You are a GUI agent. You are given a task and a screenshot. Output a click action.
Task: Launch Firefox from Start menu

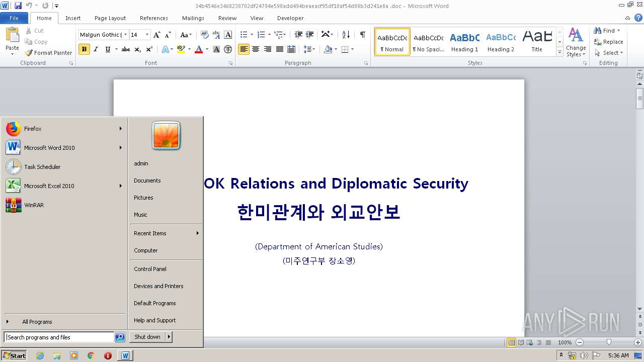tap(64, 129)
